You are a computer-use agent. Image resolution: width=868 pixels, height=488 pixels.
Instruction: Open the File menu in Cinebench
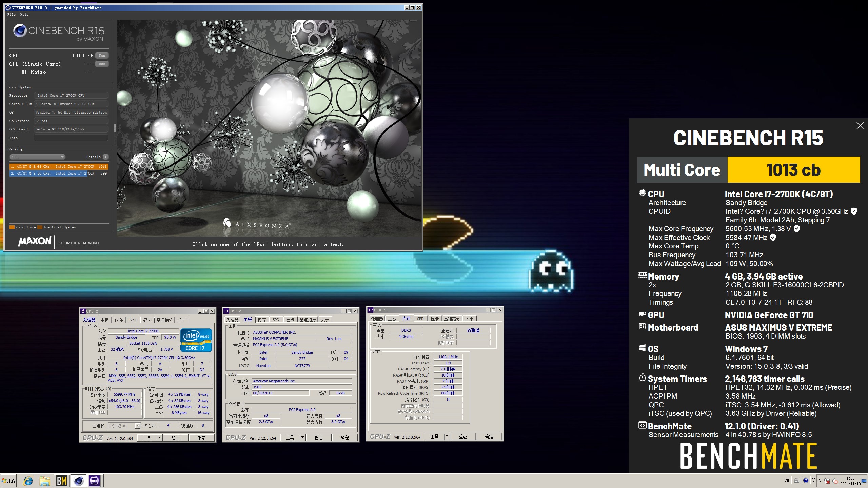click(11, 14)
